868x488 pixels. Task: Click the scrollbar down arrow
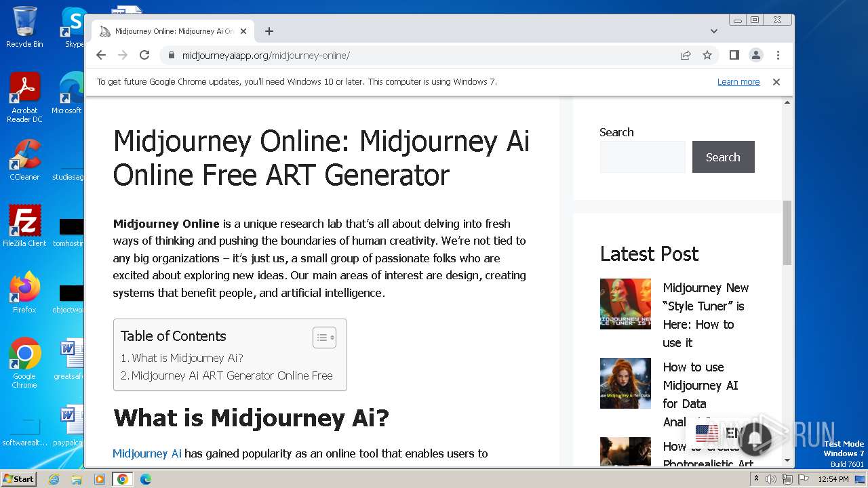787,461
